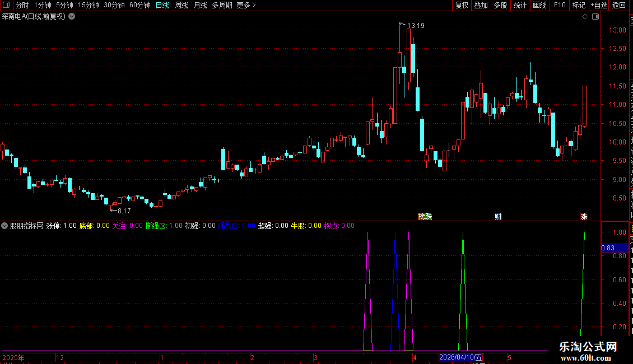Viewport: 633px width, 364px height.
Task: Select the 60分钟 period tab
Action: click(x=140, y=5)
